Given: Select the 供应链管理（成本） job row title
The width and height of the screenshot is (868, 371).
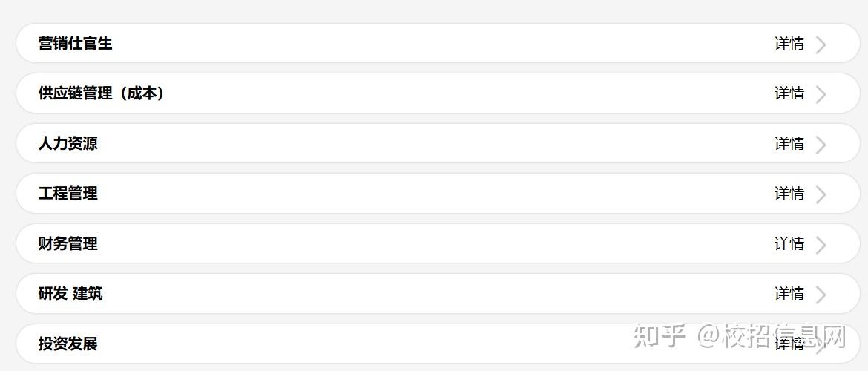Looking at the screenshot, I should pyautogui.click(x=101, y=93).
